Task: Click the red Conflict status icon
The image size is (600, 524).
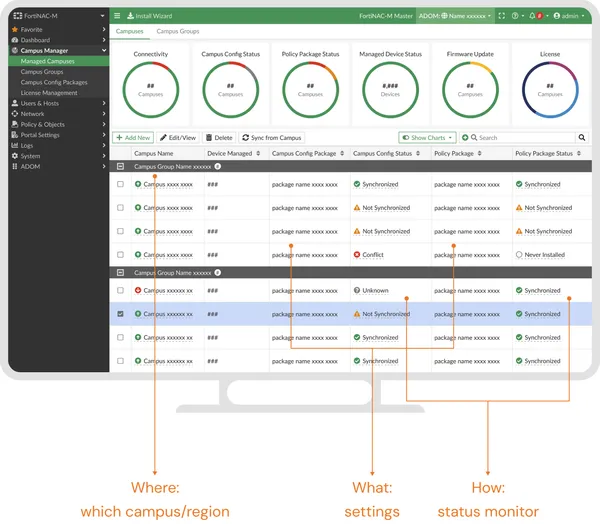Action: [x=357, y=255]
